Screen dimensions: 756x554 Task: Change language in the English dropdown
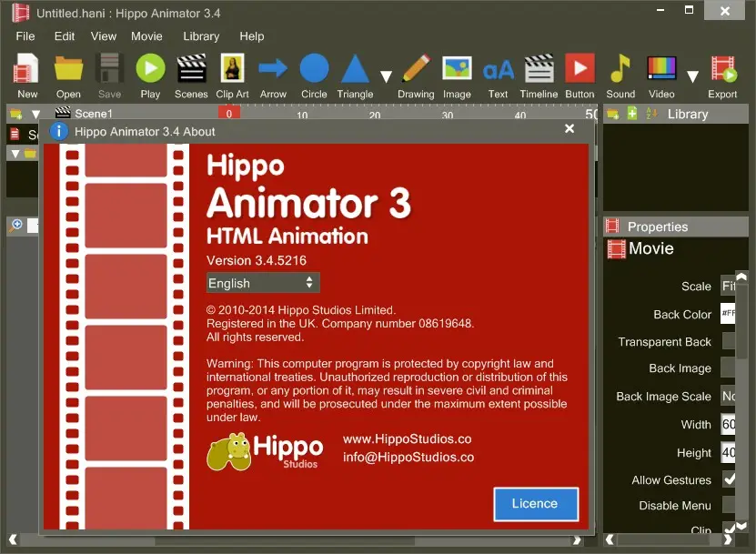263,283
